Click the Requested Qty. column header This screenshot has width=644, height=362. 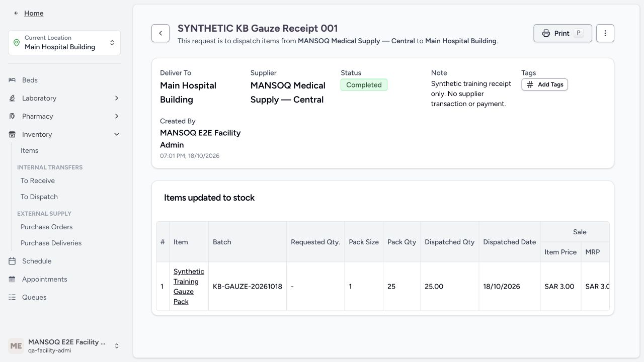315,242
